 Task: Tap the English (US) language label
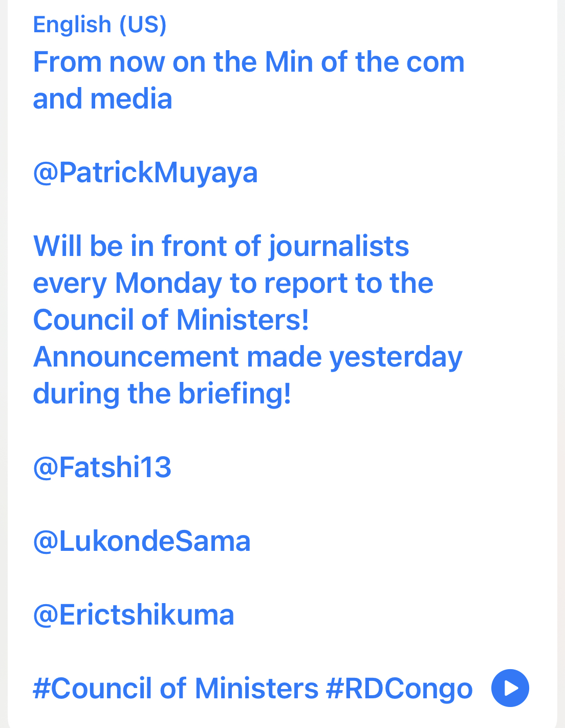pyautogui.click(x=100, y=25)
